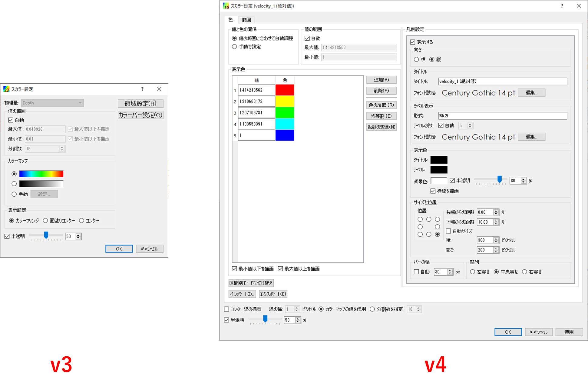
Task: Switch to the 色 tab
Action: coord(230,20)
